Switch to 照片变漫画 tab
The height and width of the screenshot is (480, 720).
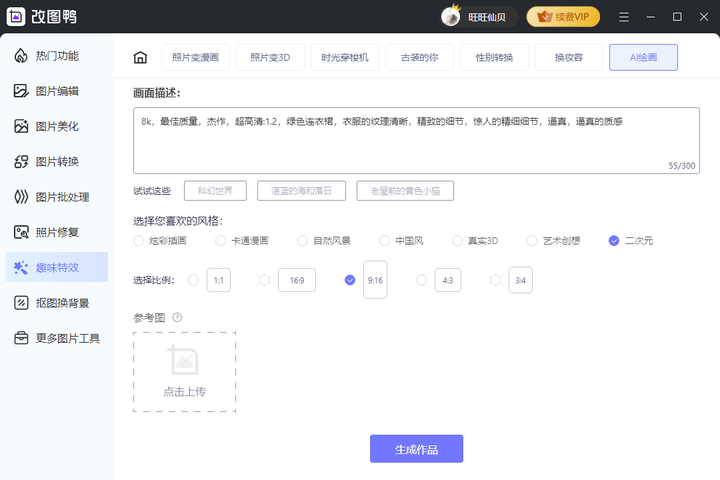click(196, 57)
